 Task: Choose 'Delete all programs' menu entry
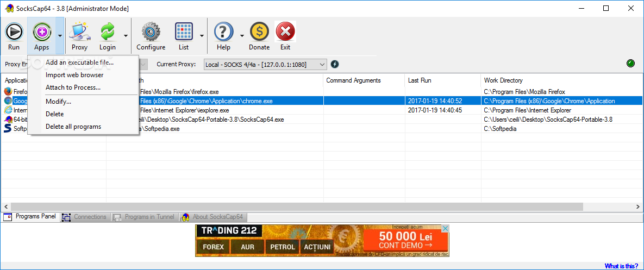73,127
